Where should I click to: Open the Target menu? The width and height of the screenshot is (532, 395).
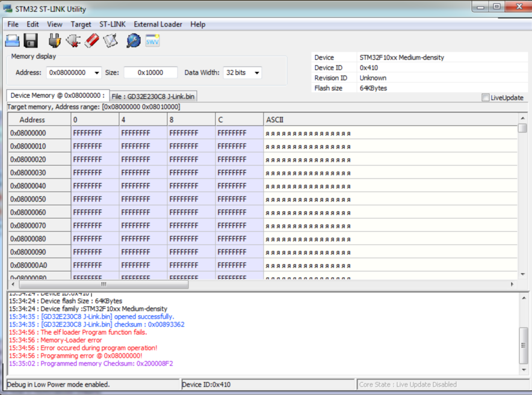point(81,24)
